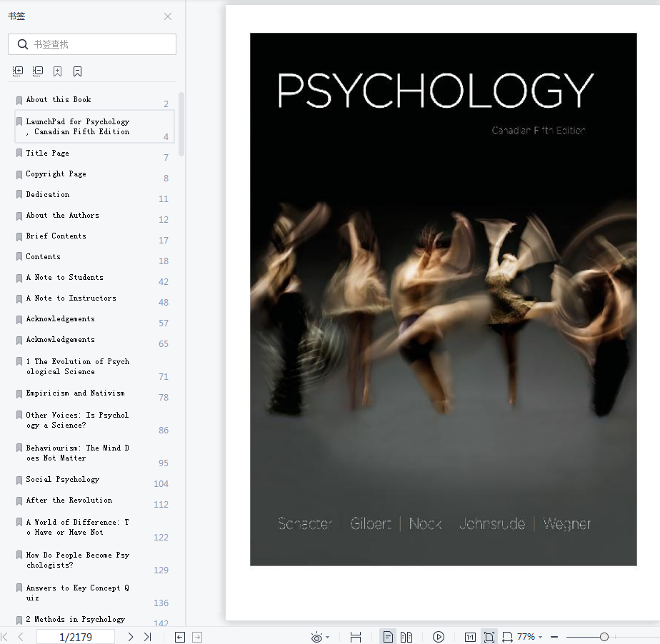Open The Evolution of Psychological Science bookmark
The image size is (660, 644).
pyautogui.click(x=77, y=366)
